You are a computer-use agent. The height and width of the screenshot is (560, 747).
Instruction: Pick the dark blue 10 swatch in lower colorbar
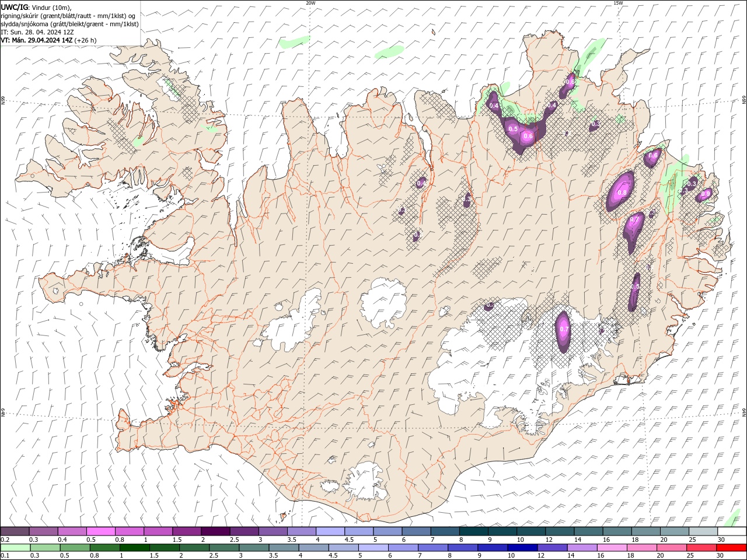point(522,547)
